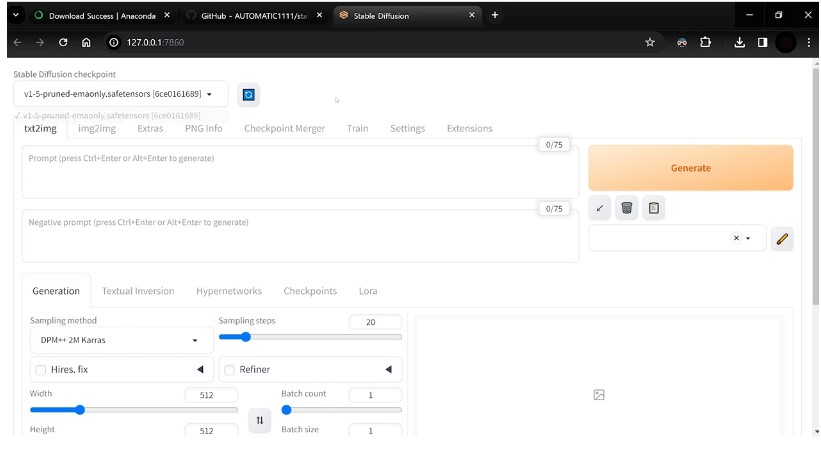Open the styles dropdown arrow
821x461 pixels.
[748, 238]
